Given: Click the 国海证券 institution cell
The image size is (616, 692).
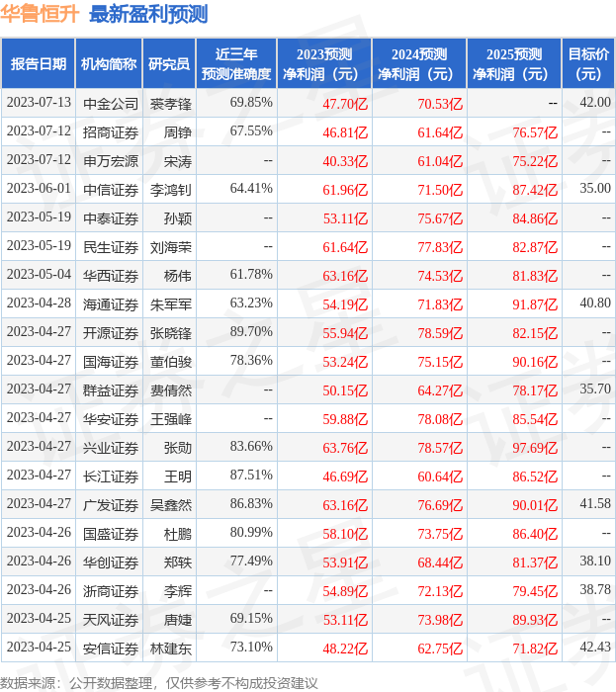Looking at the screenshot, I should (111, 362).
